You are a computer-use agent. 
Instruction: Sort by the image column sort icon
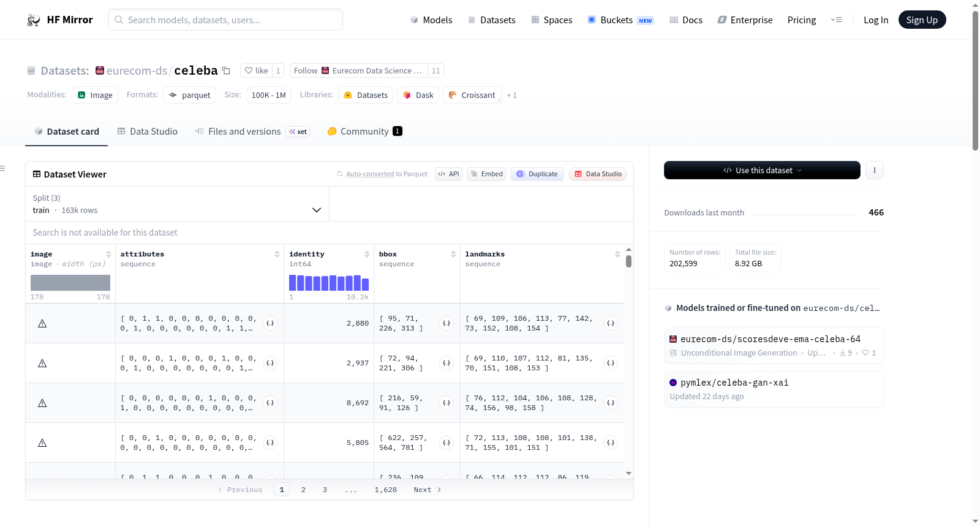click(x=108, y=254)
